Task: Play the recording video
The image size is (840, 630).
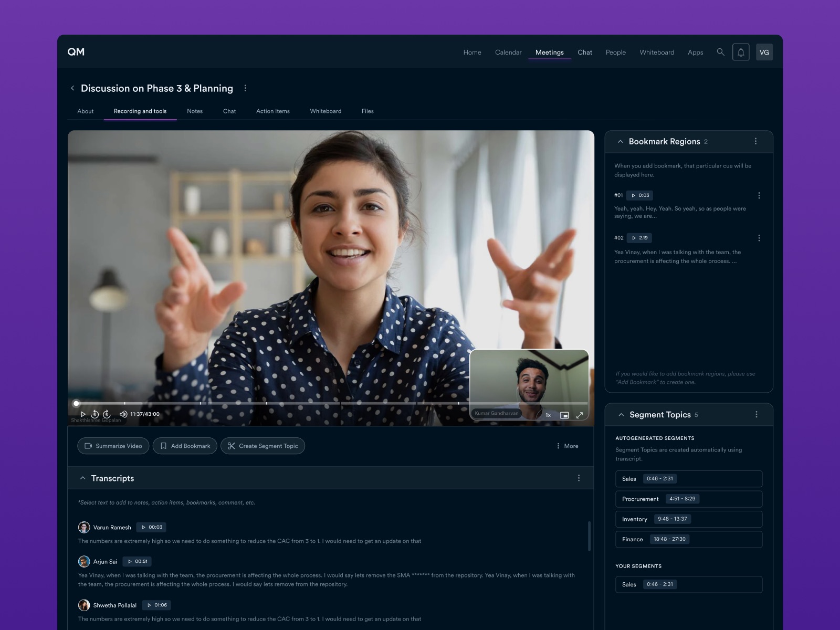Action: pyautogui.click(x=83, y=414)
